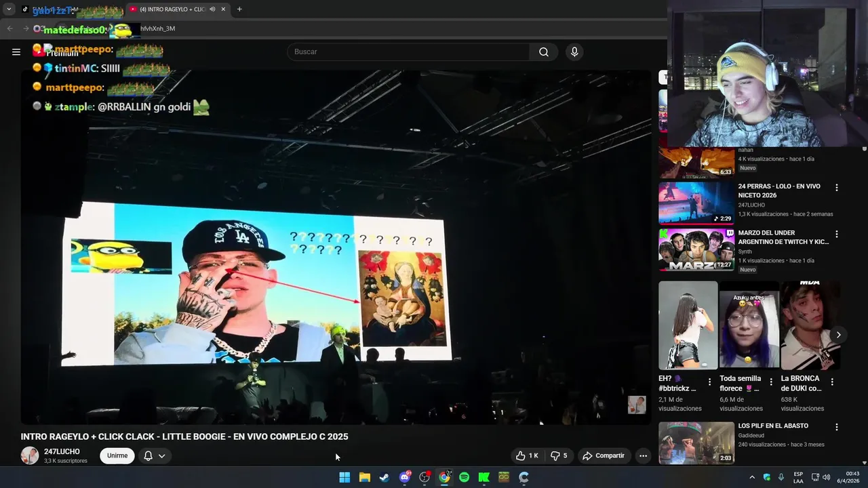
Task: Click the Buscar search field
Action: point(408,52)
